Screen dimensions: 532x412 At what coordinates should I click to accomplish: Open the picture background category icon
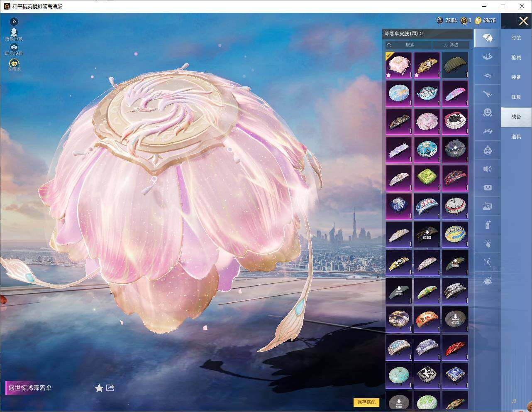487,206
